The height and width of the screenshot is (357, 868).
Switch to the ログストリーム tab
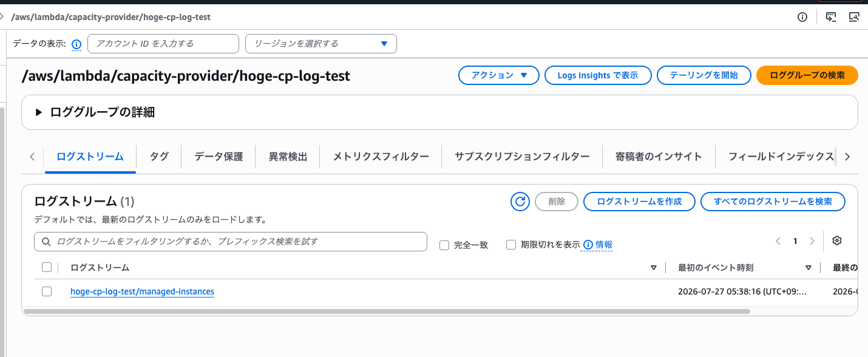pyautogui.click(x=90, y=157)
